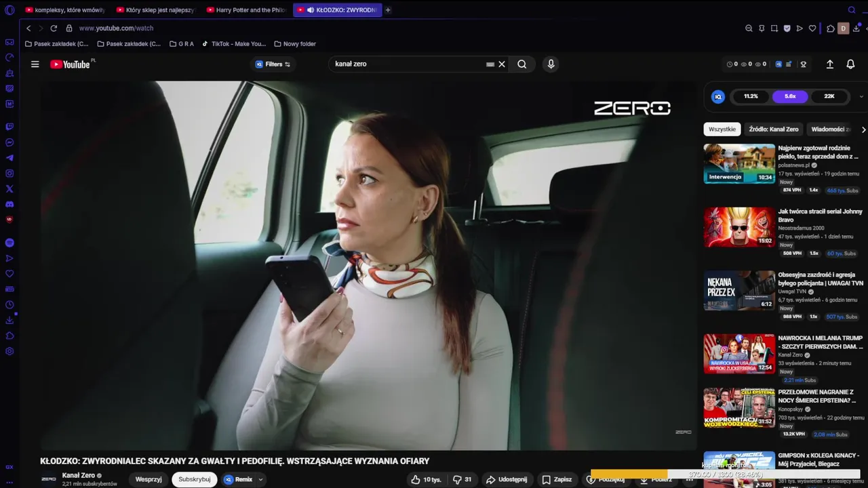Image resolution: width=868 pixels, height=488 pixels.
Task: Open the on-screen keyboard in search box
Action: (490, 64)
